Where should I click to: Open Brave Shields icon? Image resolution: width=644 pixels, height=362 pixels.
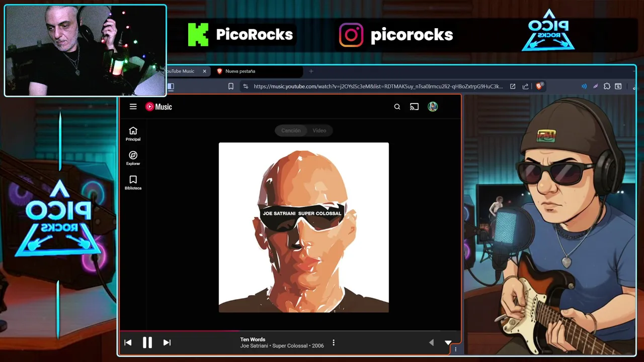(x=539, y=86)
